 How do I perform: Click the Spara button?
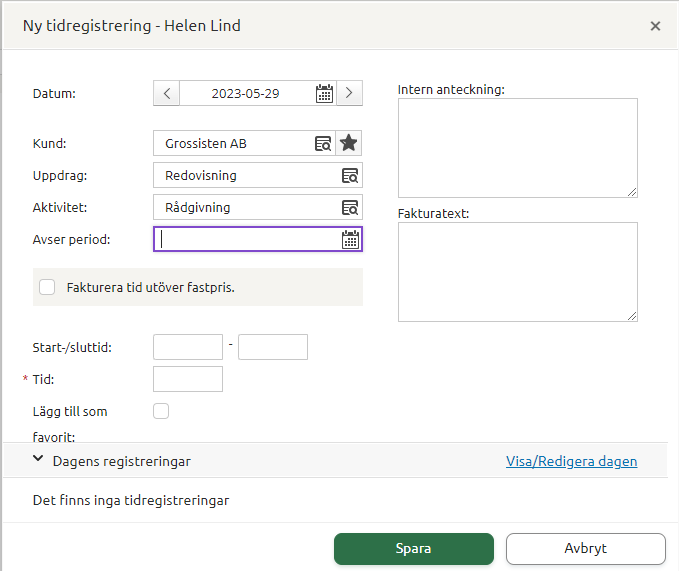413,548
